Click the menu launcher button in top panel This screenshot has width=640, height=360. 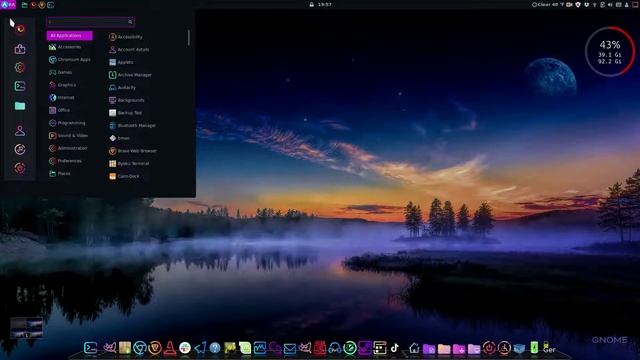[8, 4]
